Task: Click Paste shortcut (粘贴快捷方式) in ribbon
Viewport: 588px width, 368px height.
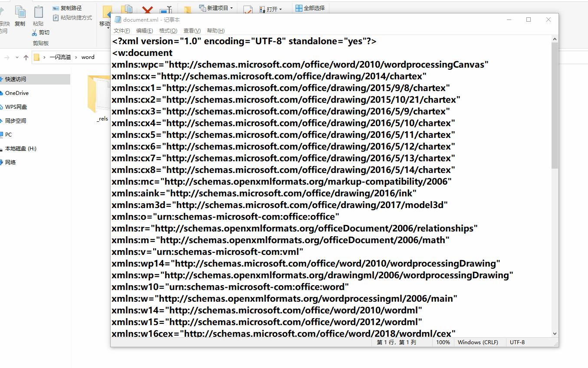Action: point(72,18)
